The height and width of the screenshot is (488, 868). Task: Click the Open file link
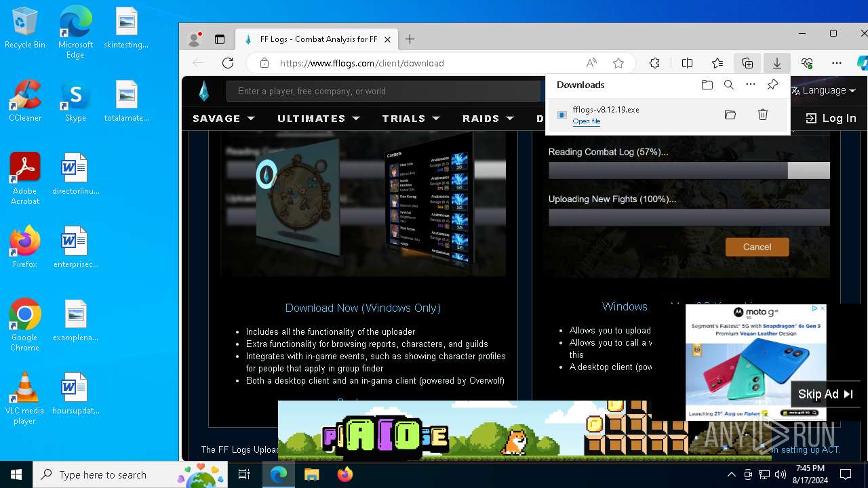[x=587, y=121]
